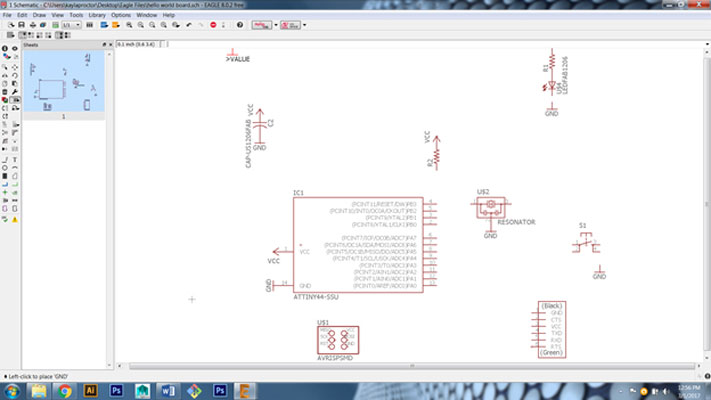Select the green Net tool
This screenshot has height=400, width=711.
15,184
